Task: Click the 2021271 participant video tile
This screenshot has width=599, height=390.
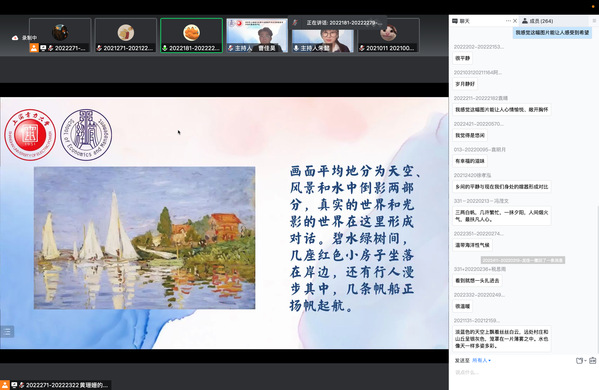Action: tap(126, 35)
